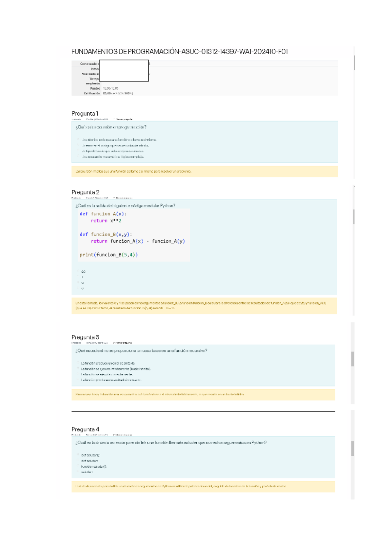392x554 pixels.
Task: Click scrollbar thumb beside Pregunta 4 answers
Action: [352, 448]
